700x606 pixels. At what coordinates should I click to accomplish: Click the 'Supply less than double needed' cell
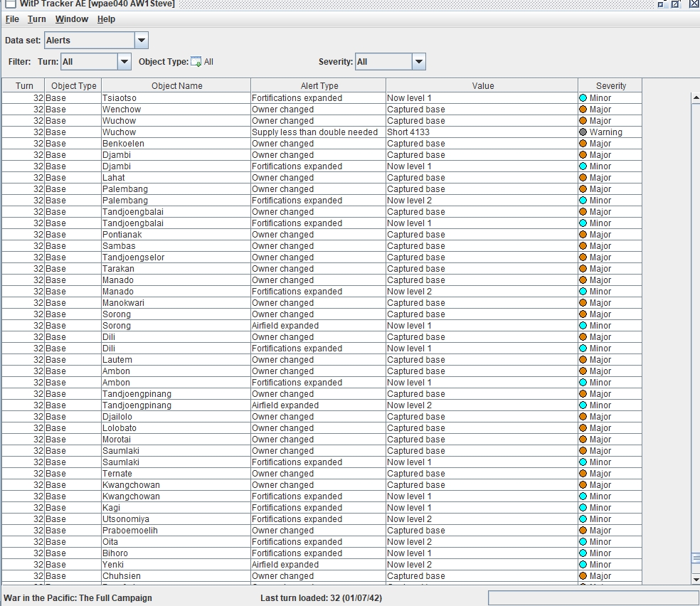(319, 132)
